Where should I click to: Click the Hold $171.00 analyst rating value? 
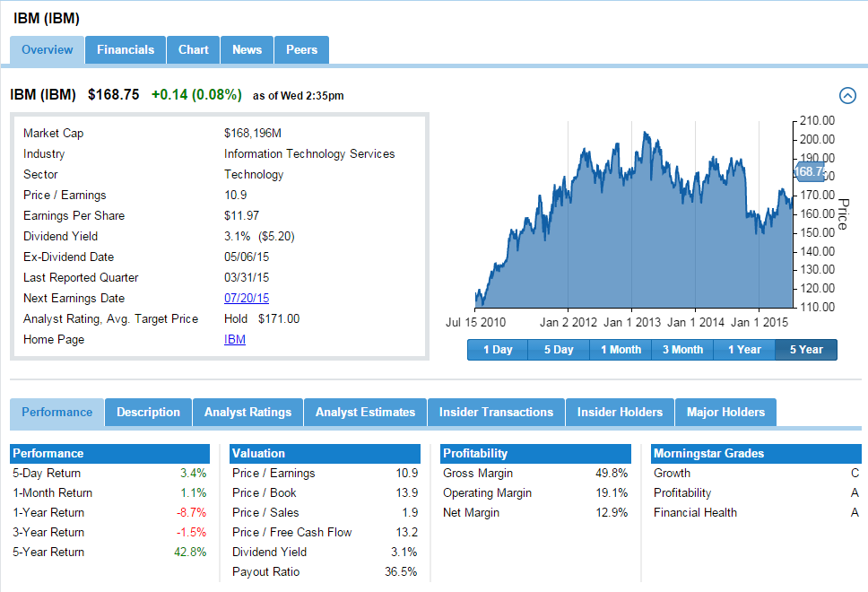(262, 319)
